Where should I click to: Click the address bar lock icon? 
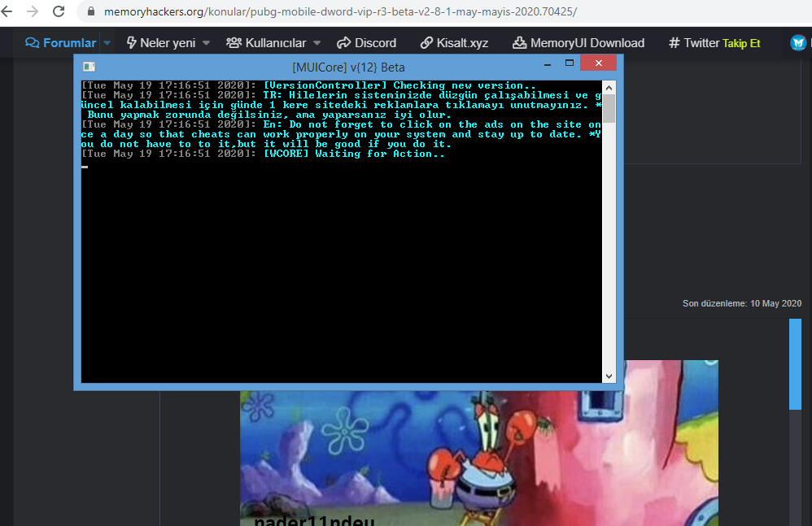(x=91, y=11)
